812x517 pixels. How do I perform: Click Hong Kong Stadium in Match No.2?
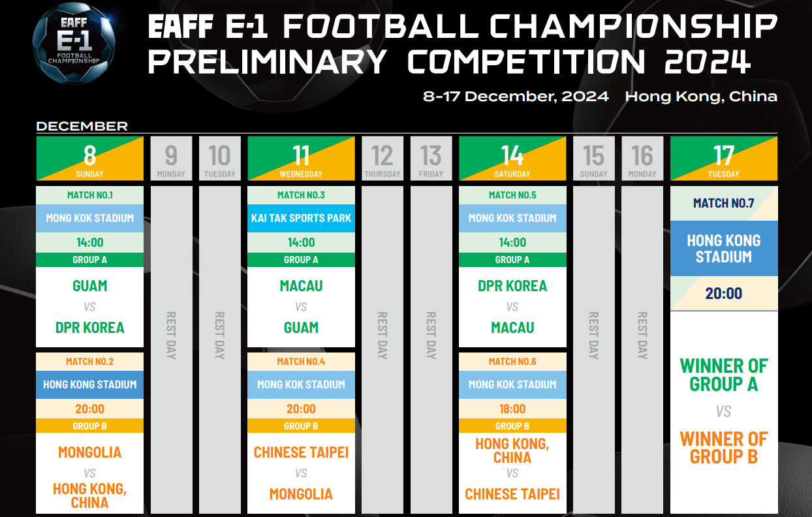(89, 384)
